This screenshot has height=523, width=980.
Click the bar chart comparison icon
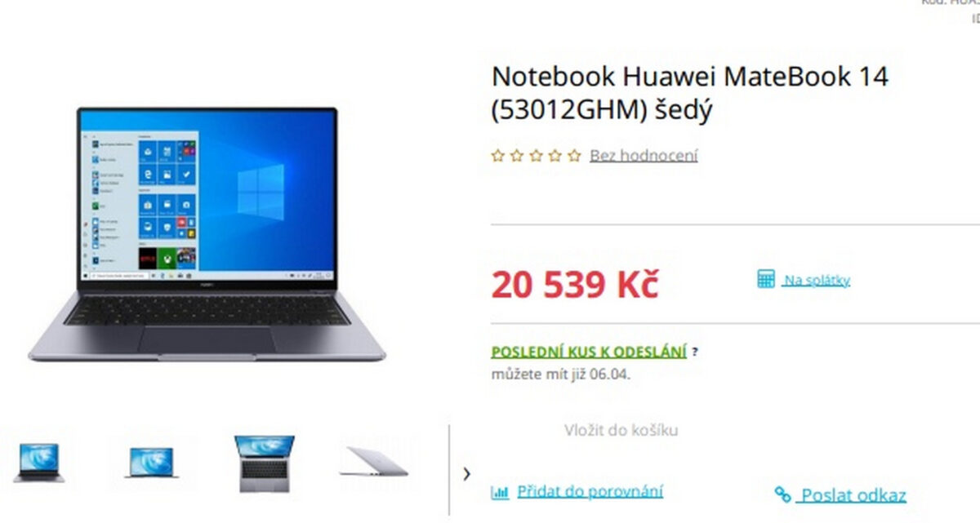click(500, 492)
